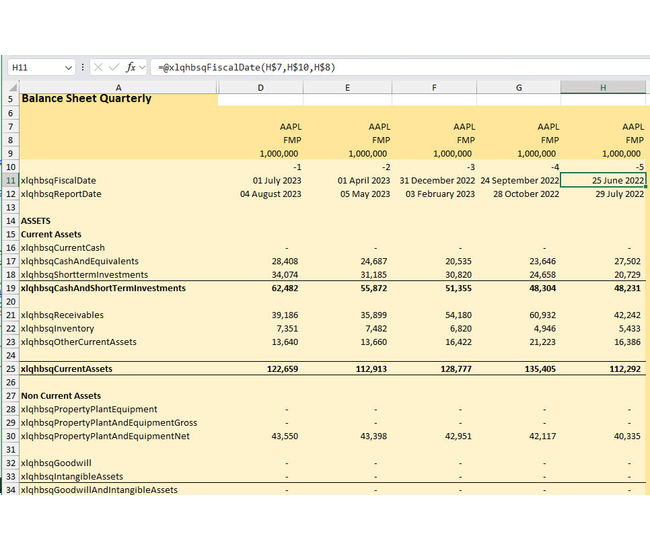Select column H header
This screenshot has height=550, width=650.
point(603,87)
